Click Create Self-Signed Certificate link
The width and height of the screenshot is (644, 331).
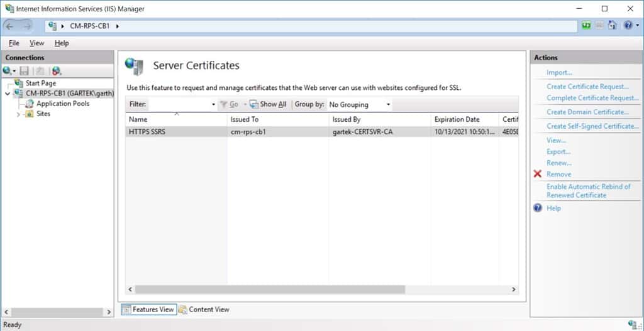592,126
